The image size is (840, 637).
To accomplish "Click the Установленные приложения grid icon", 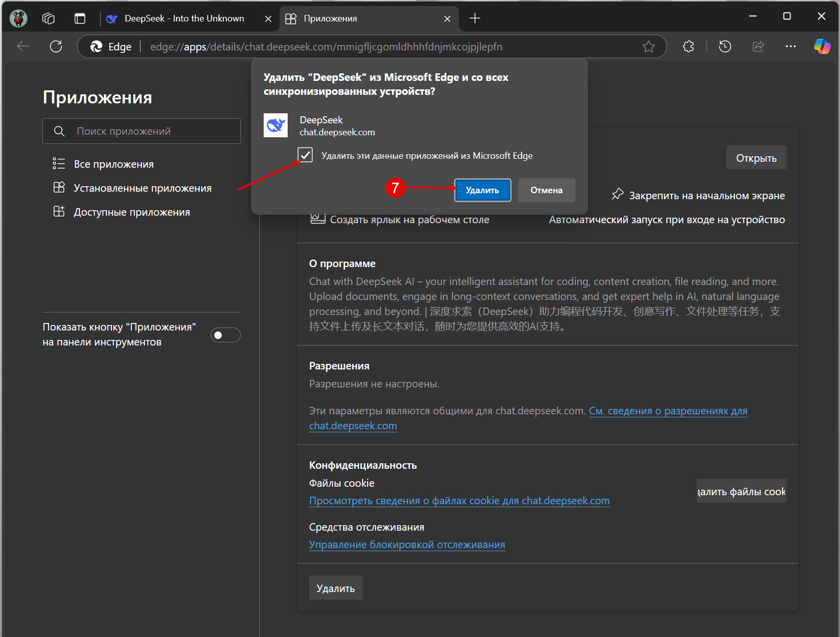I will [59, 187].
